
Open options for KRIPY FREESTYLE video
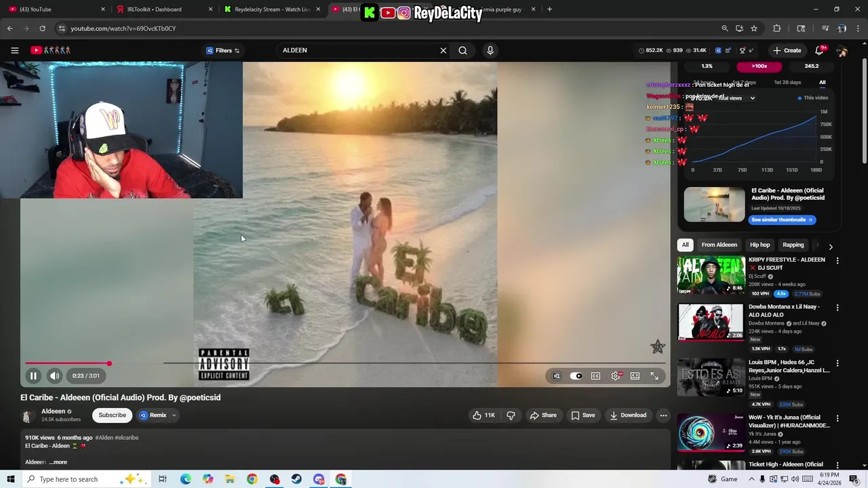click(837, 261)
